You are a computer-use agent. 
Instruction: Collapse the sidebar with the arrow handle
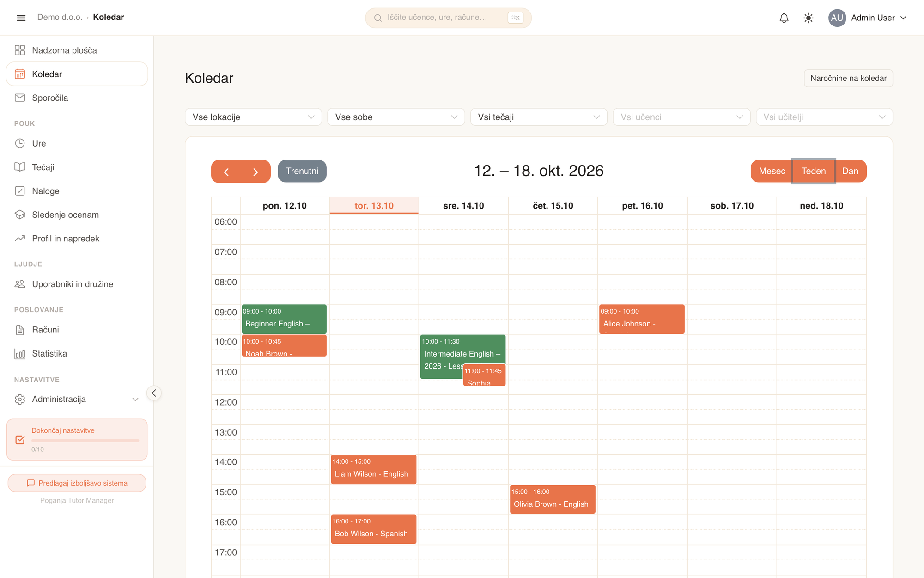tap(154, 393)
